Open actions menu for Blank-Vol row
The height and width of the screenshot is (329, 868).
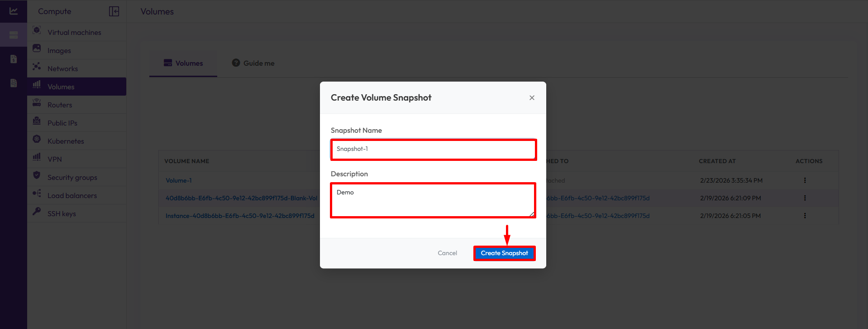pos(805,198)
